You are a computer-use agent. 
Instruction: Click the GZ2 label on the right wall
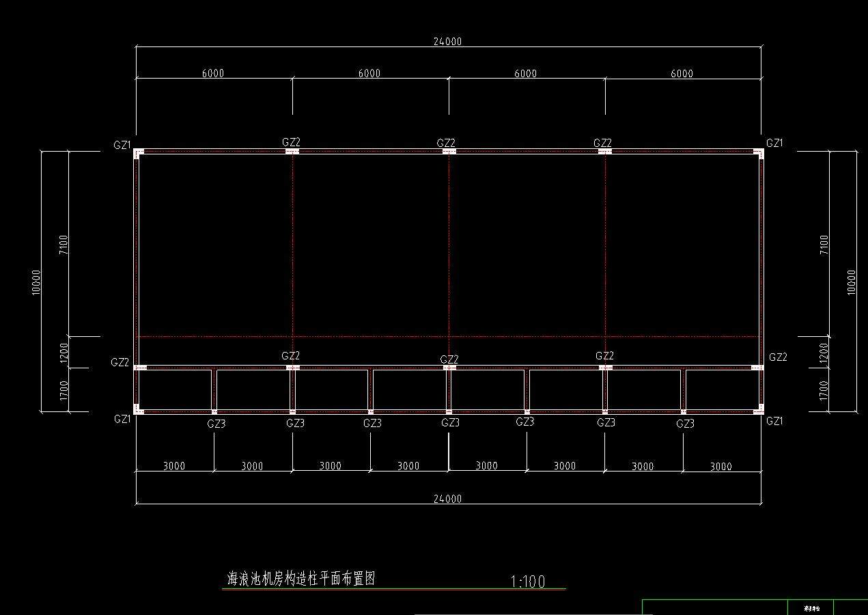pyautogui.click(x=778, y=357)
